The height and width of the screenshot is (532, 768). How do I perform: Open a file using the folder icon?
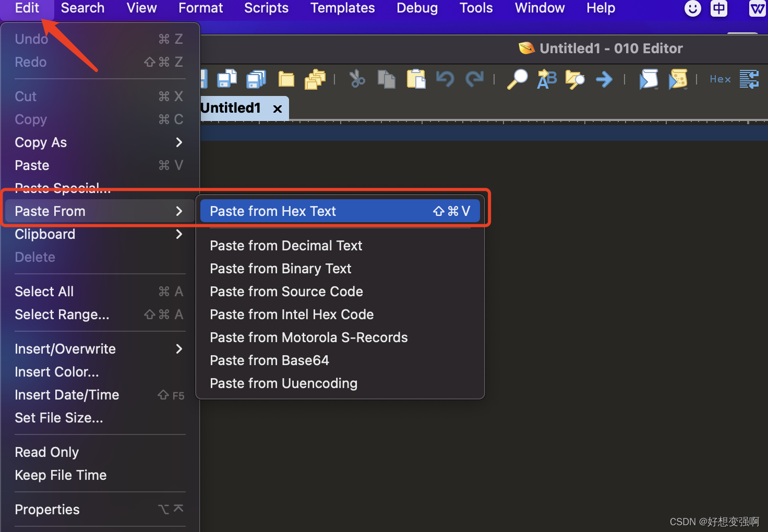pyautogui.click(x=286, y=79)
